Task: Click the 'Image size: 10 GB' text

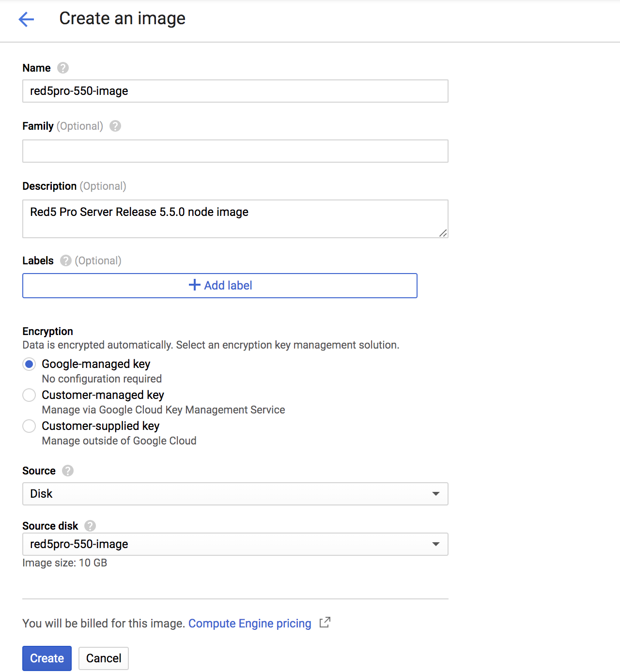Action: coord(65,563)
